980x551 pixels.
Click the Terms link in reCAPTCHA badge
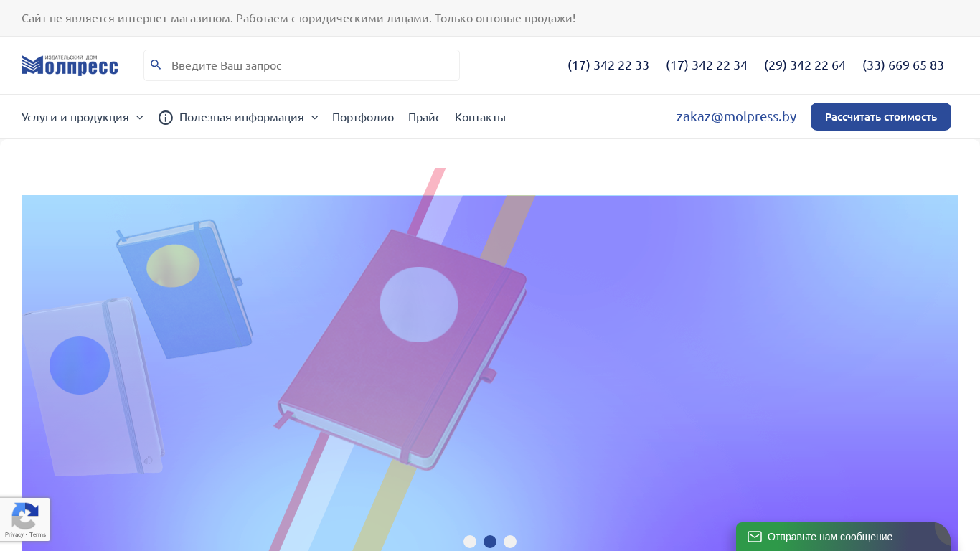[38, 534]
